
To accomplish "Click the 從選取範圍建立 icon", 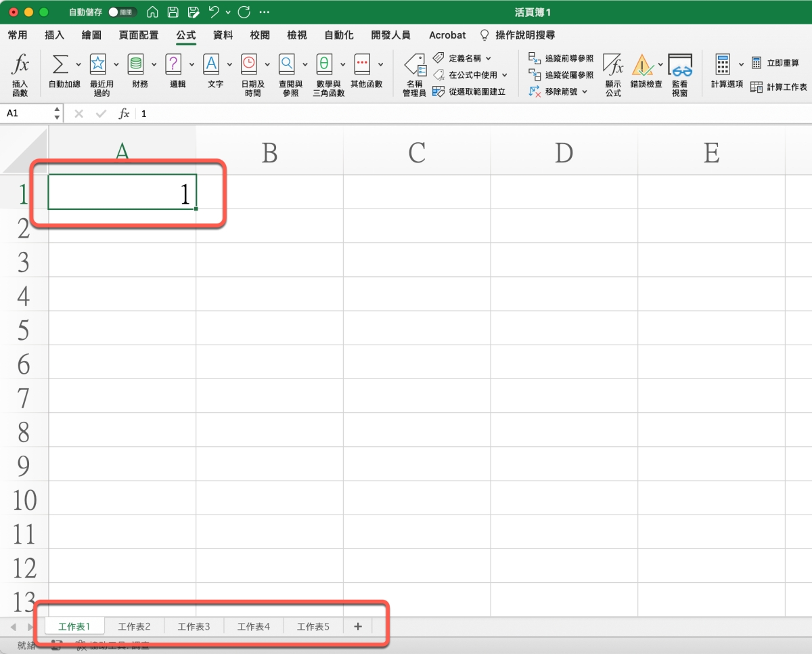I will [x=438, y=91].
